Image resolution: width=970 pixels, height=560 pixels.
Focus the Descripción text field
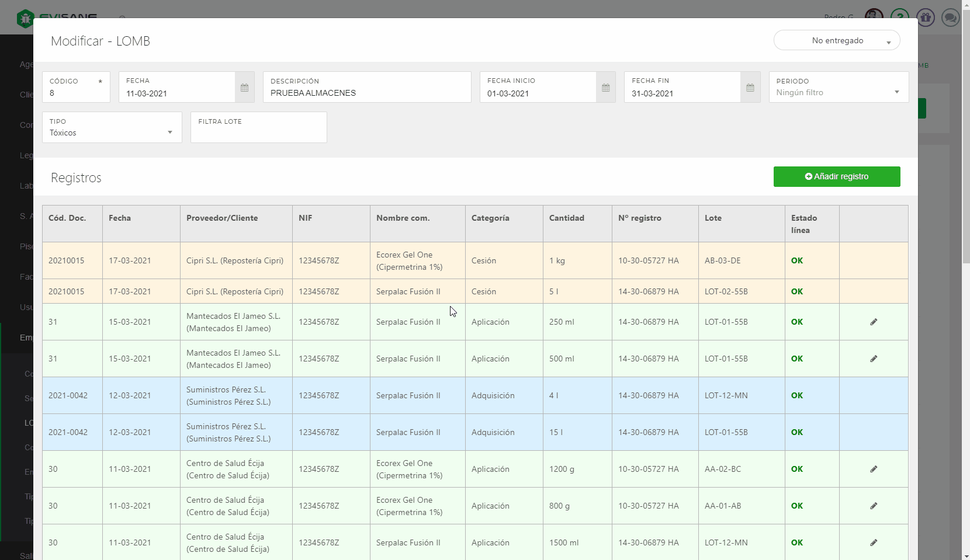coord(367,93)
